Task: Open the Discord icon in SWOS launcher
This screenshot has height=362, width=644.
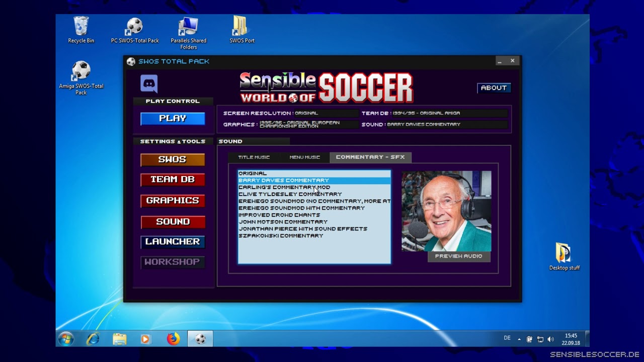Action: 149,83
